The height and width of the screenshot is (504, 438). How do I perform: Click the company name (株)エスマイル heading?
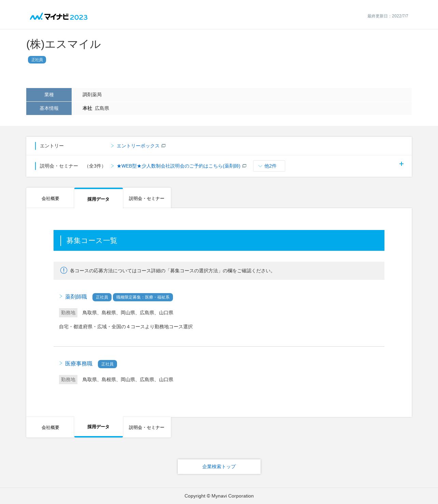coord(64,44)
